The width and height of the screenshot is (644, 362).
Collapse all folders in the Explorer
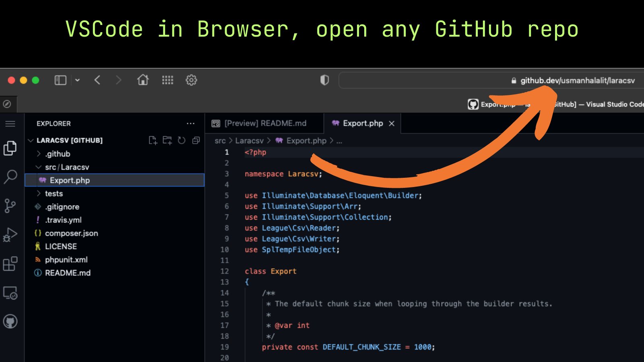(x=196, y=140)
